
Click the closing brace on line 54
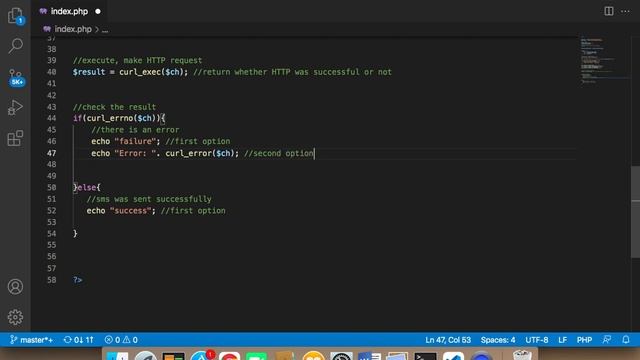coord(75,233)
